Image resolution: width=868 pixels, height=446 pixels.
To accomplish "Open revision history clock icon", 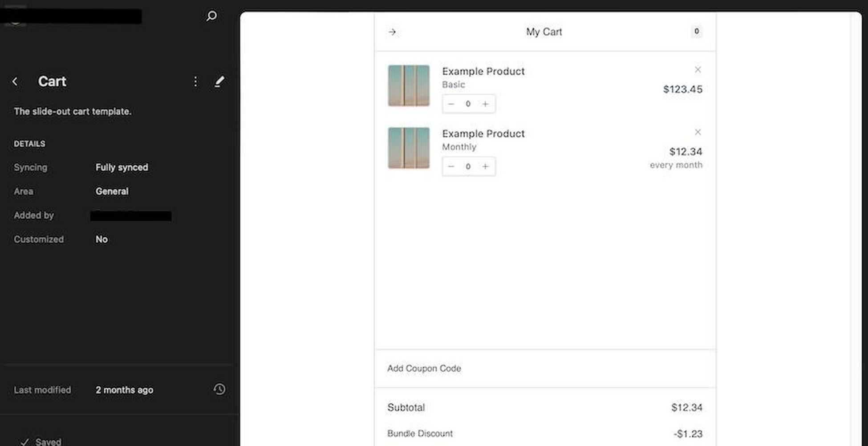I will coord(219,389).
